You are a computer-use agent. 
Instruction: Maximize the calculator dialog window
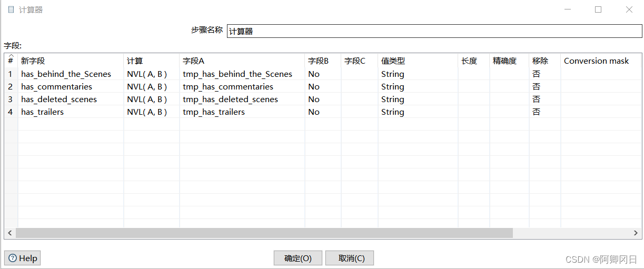tap(598, 9)
